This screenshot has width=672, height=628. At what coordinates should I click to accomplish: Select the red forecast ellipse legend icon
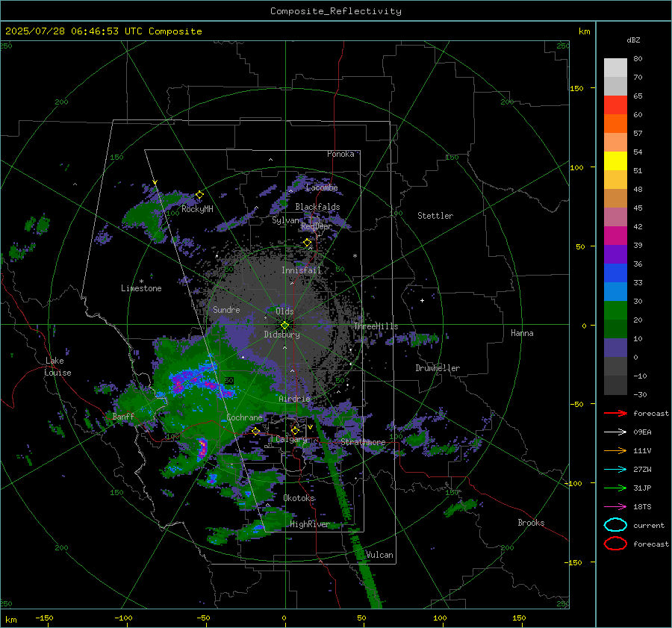tap(615, 544)
